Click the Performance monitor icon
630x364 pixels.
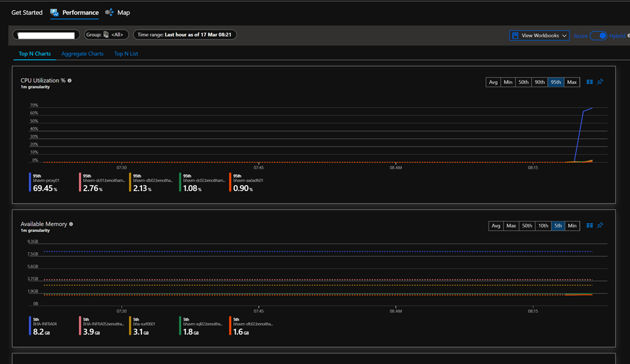[55, 12]
